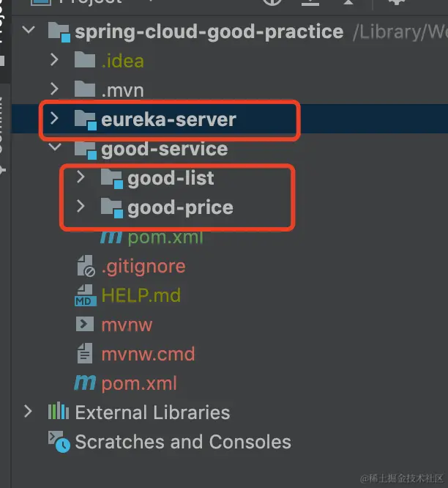Click the .gitignore file icon

(x=86, y=266)
